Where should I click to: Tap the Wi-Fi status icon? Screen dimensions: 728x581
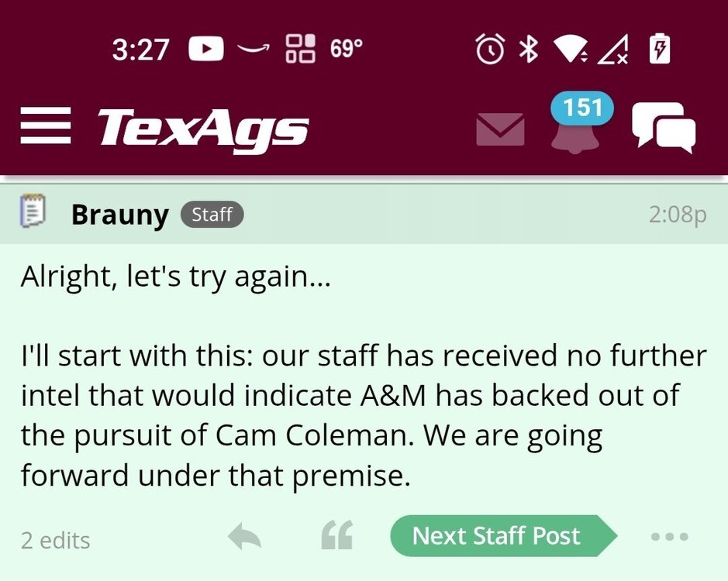click(570, 50)
